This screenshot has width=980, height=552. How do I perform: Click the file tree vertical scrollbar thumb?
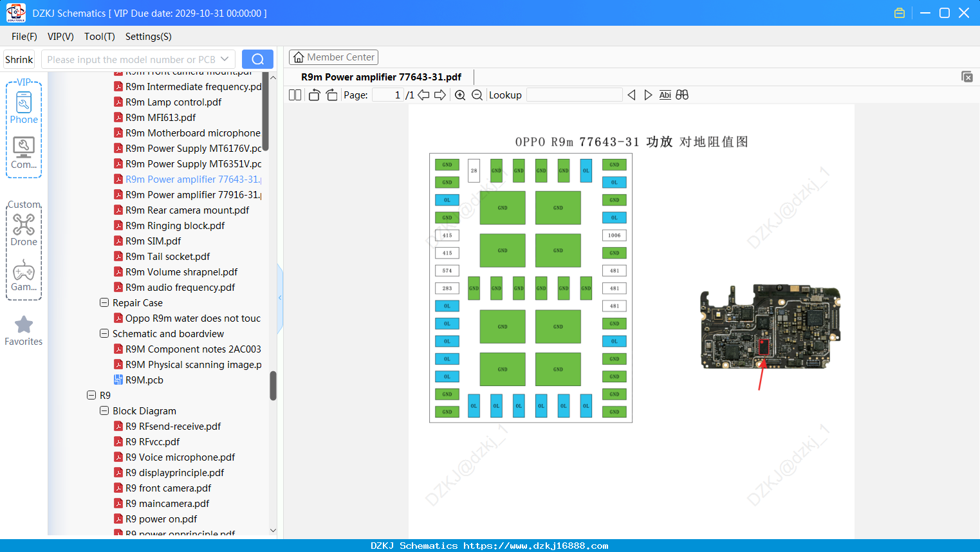273,385
